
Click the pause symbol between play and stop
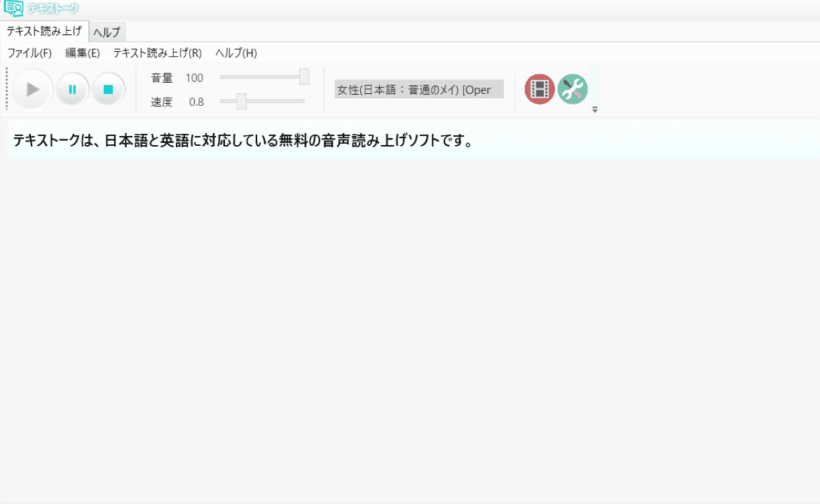tap(72, 89)
